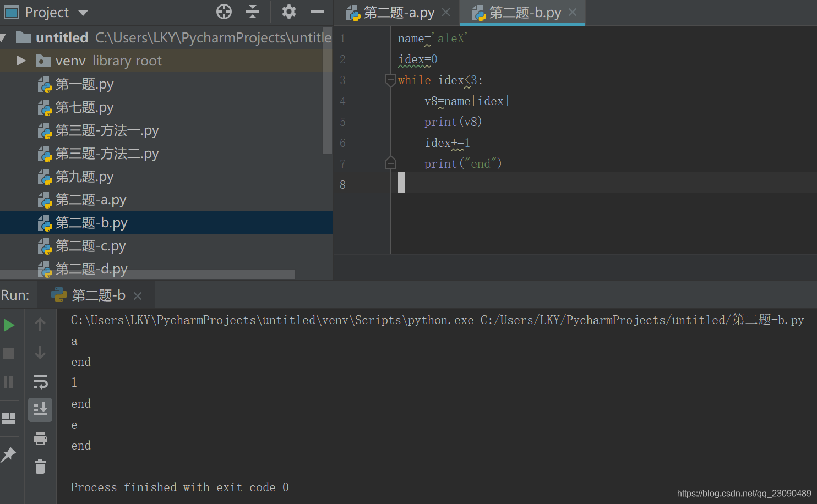Click the vertical scrollbar of the Project tree
Screen dimensions: 817x504
[328, 90]
